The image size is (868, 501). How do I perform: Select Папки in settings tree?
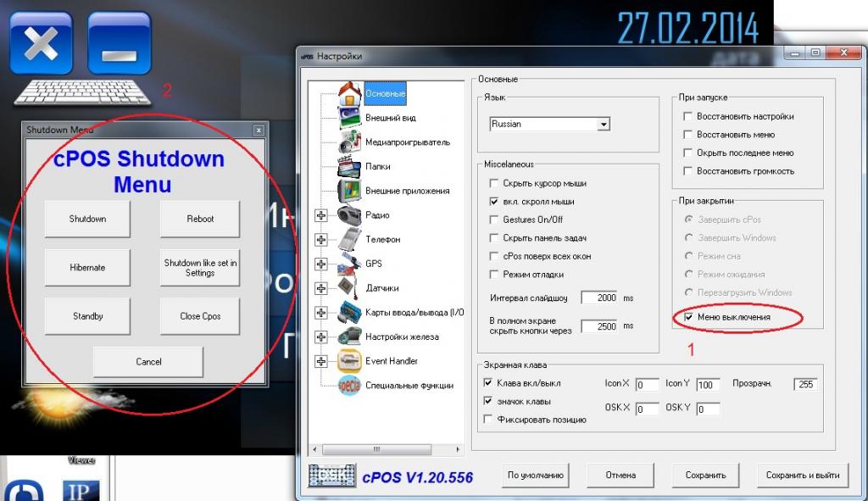point(377,167)
